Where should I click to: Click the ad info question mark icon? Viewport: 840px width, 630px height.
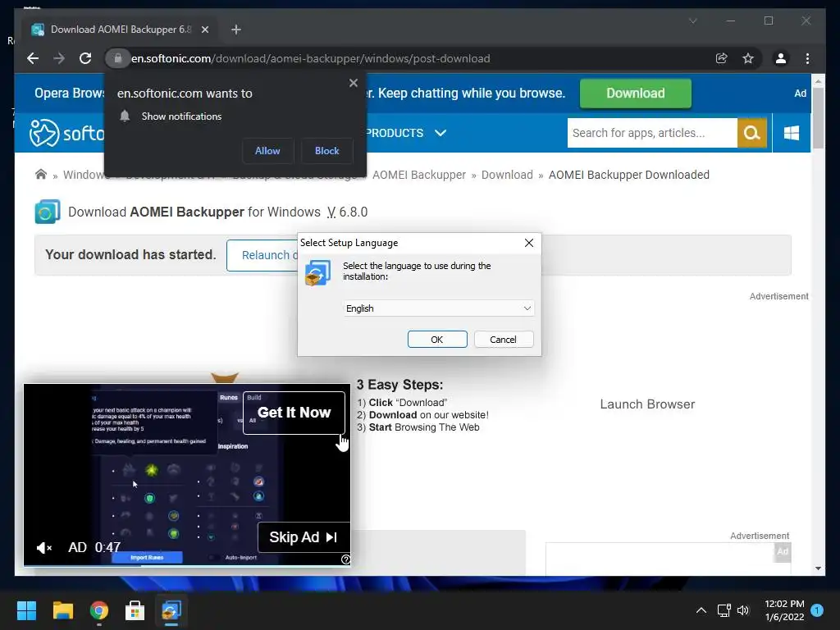coord(346,559)
